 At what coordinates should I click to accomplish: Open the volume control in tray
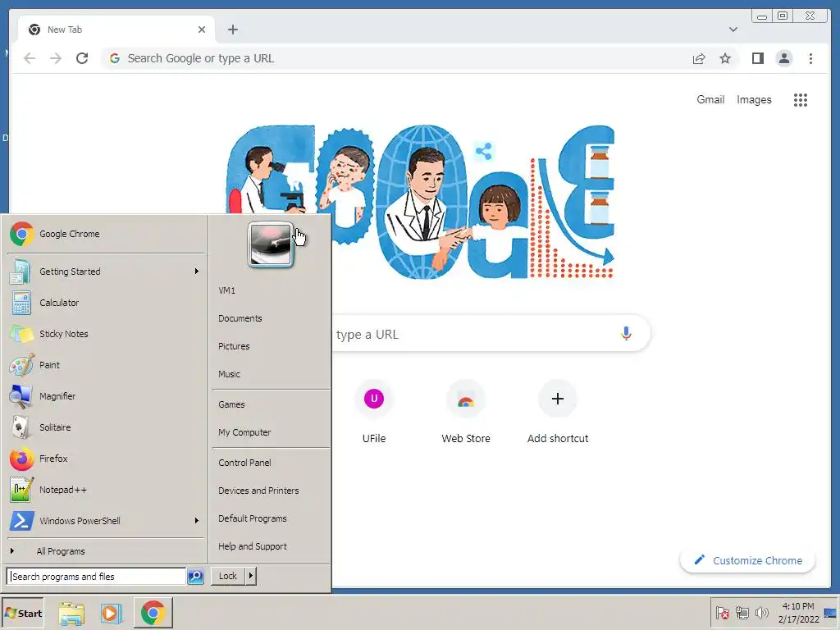[761, 613]
